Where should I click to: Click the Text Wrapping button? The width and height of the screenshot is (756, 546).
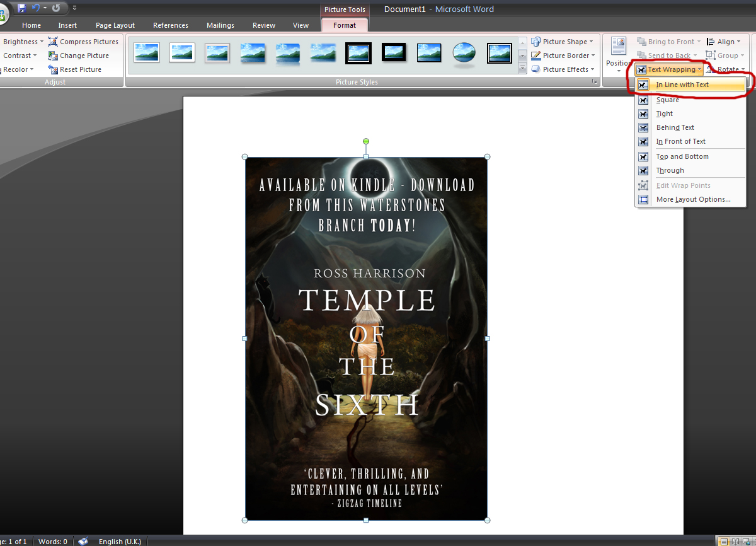670,69
